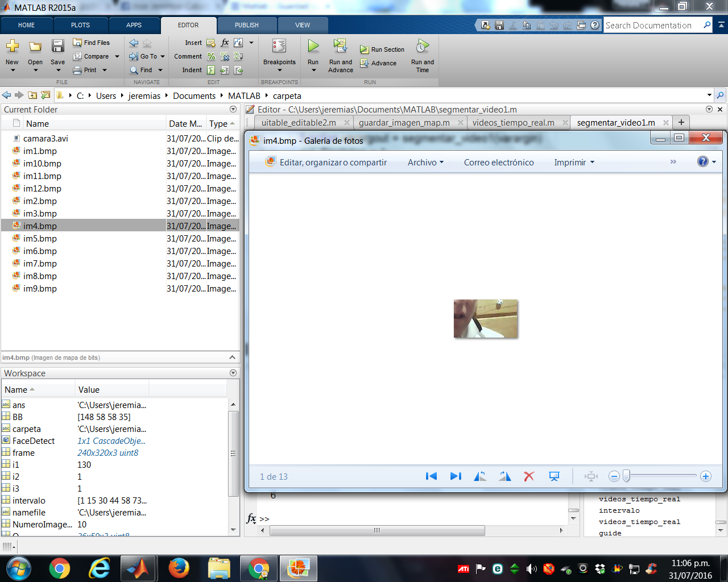
Task: Click Editar, organizar o compartir
Action: 326,163
